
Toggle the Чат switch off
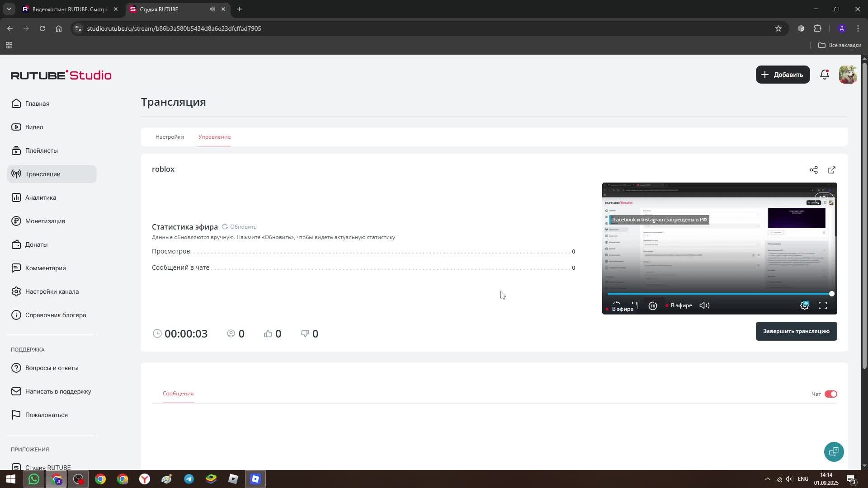[830, 394]
